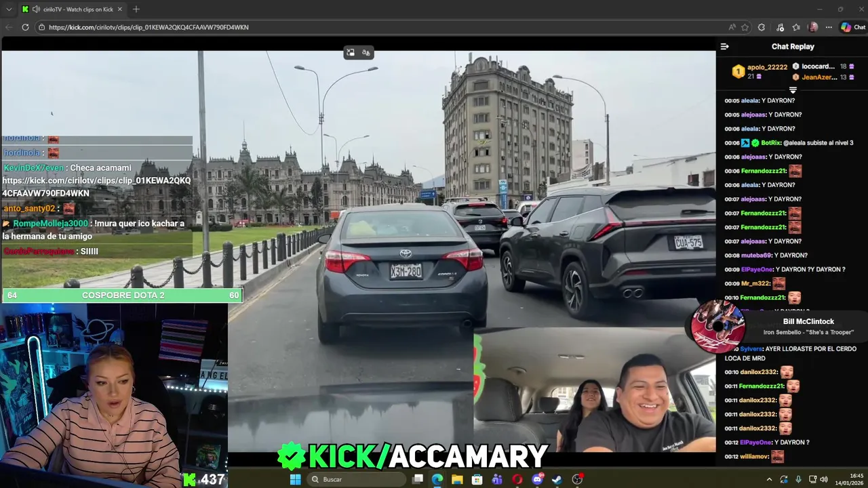Image resolution: width=868 pixels, height=488 pixels.
Task: Click the Mr_m322 username in chat
Action: pyautogui.click(x=755, y=284)
